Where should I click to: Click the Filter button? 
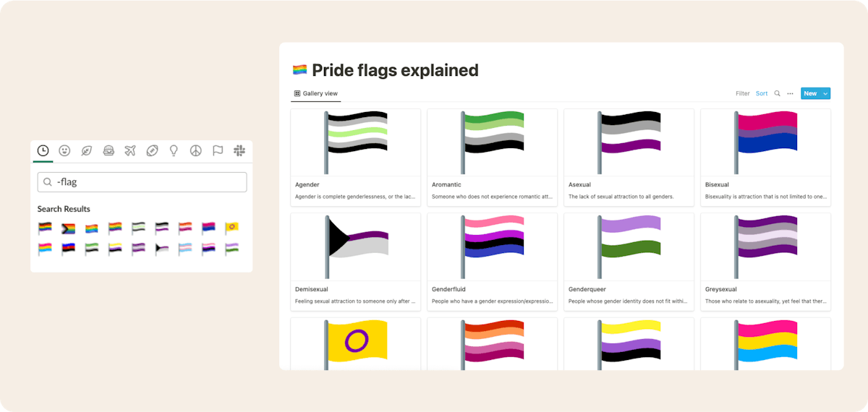pyautogui.click(x=743, y=93)
